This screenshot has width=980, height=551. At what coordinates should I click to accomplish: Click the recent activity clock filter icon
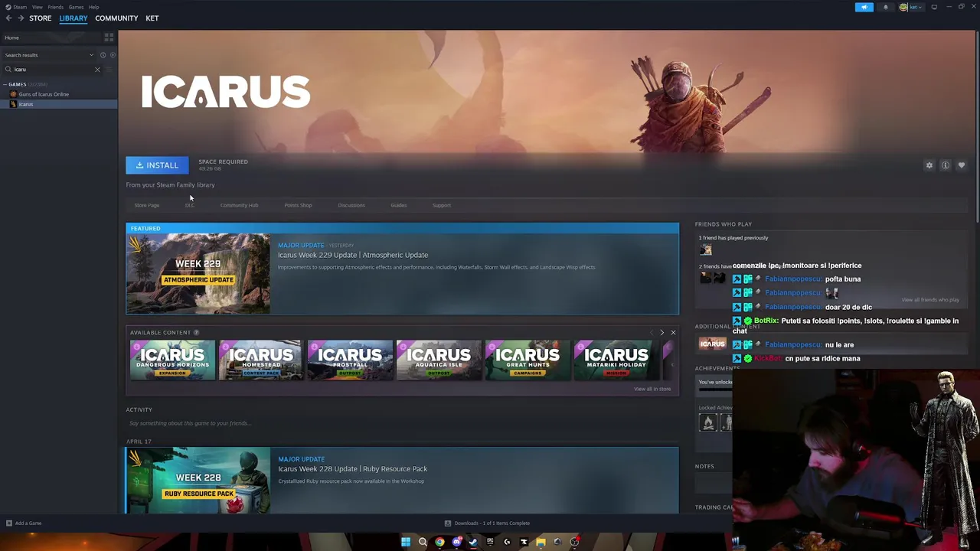(103, 55)
